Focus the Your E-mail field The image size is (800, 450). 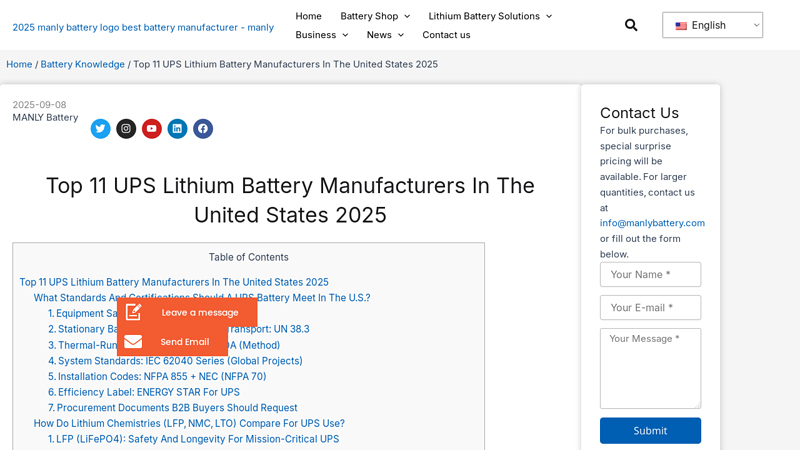[650, 308]
